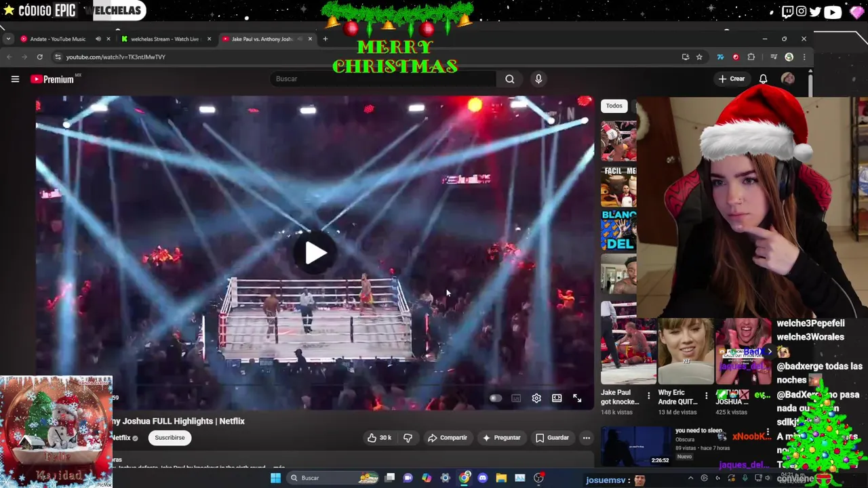
Task: Open the FACIL_ME recommended thumbnail
Action: (618, 186)
